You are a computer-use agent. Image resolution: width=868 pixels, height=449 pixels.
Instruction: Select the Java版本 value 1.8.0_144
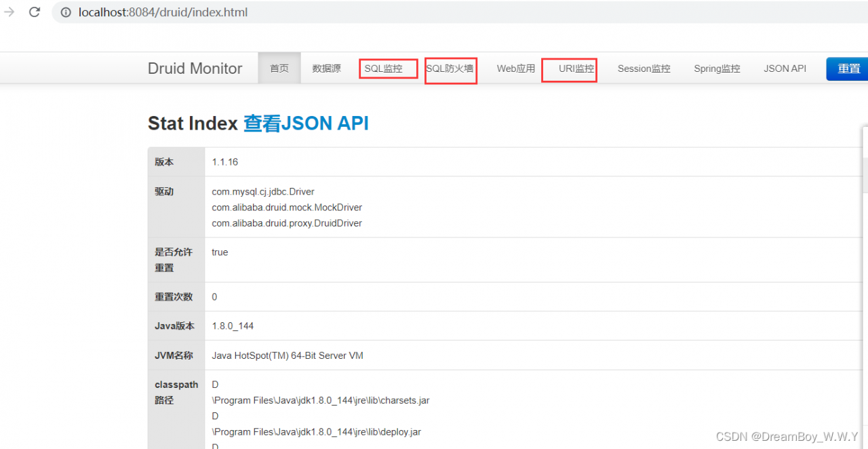pyautogui.click(x=233, y=326)
